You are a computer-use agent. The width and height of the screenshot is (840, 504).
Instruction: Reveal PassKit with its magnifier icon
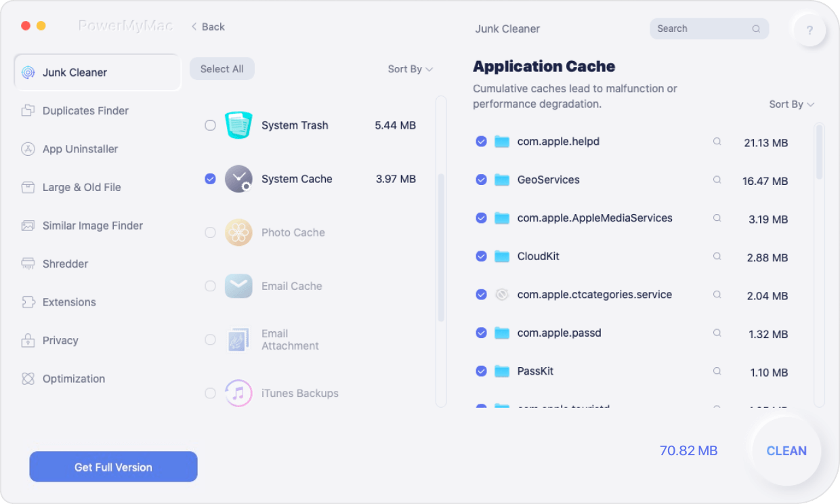click(x=717, y=371)
